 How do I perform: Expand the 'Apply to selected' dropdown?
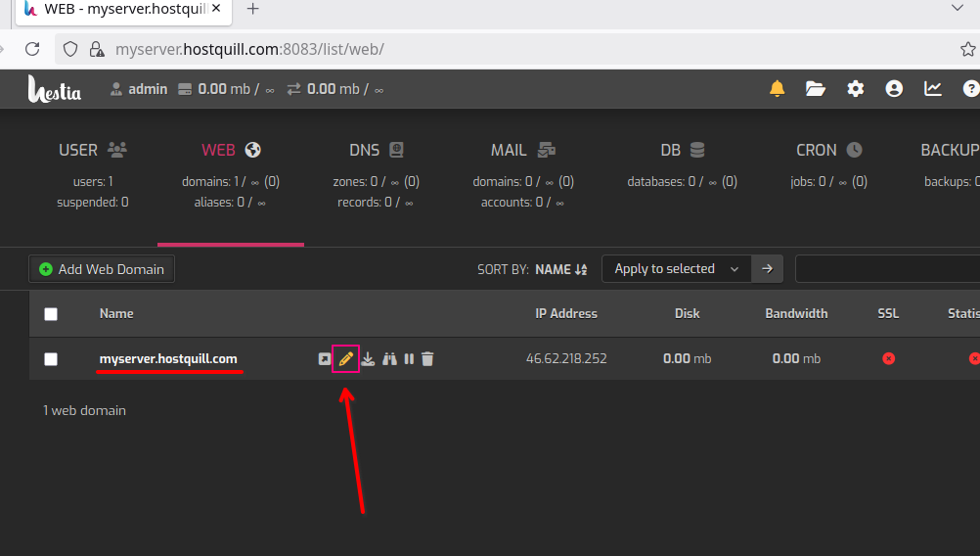[x=676, y=269]
